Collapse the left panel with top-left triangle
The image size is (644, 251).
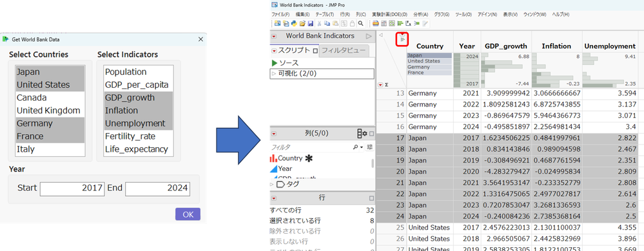(x=381, y=35)
